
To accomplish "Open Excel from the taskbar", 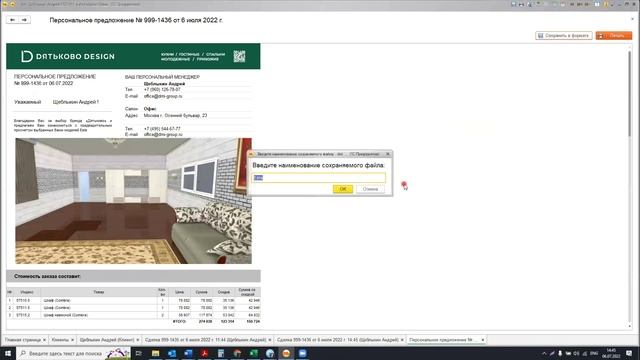I will pos(253,353).
